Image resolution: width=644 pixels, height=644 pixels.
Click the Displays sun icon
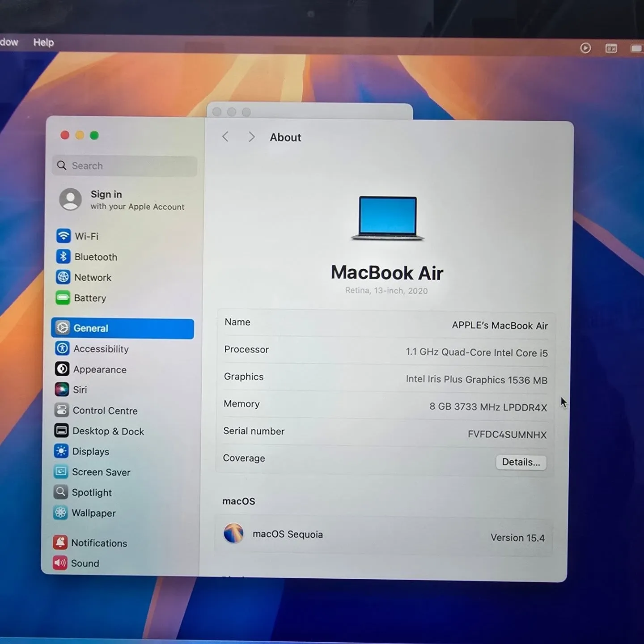pyautogui.click(x=61, y=451)
